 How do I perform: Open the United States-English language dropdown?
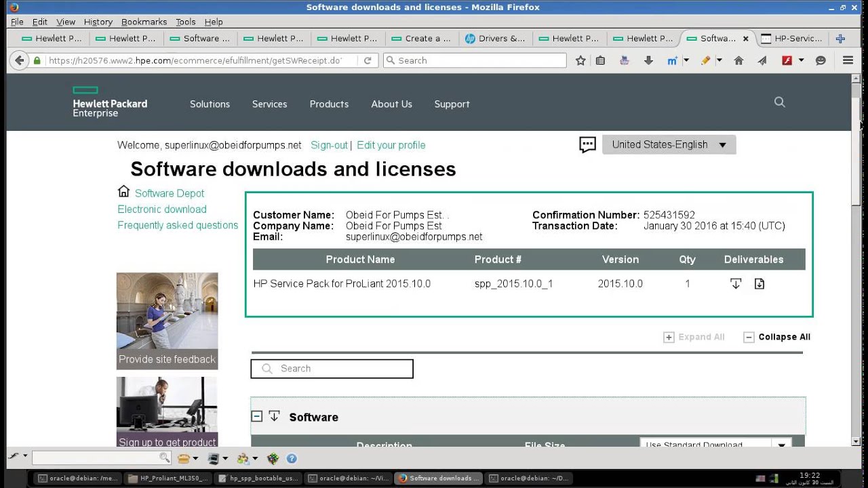pyautogui.click(x=669, y=144)
